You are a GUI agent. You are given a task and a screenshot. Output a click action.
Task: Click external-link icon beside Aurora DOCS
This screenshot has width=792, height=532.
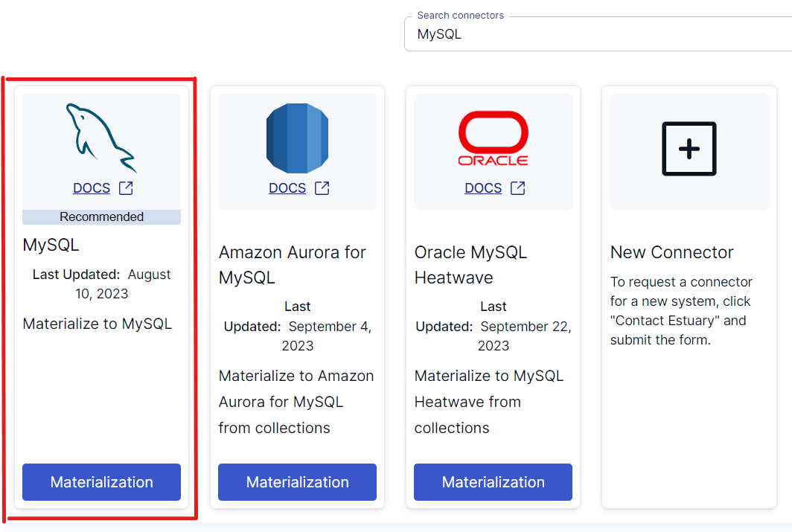pyautogui.click(x=322, y=188)
